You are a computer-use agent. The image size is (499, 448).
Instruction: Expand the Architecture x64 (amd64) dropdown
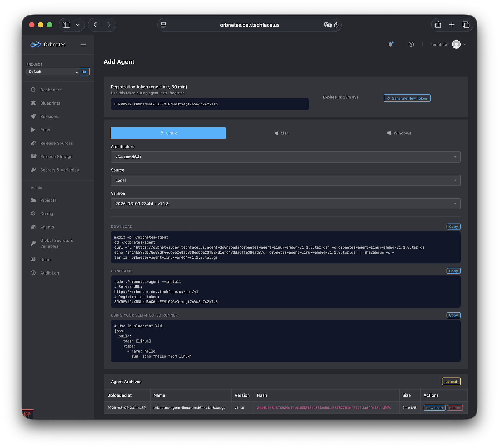[x=285, y=157]
